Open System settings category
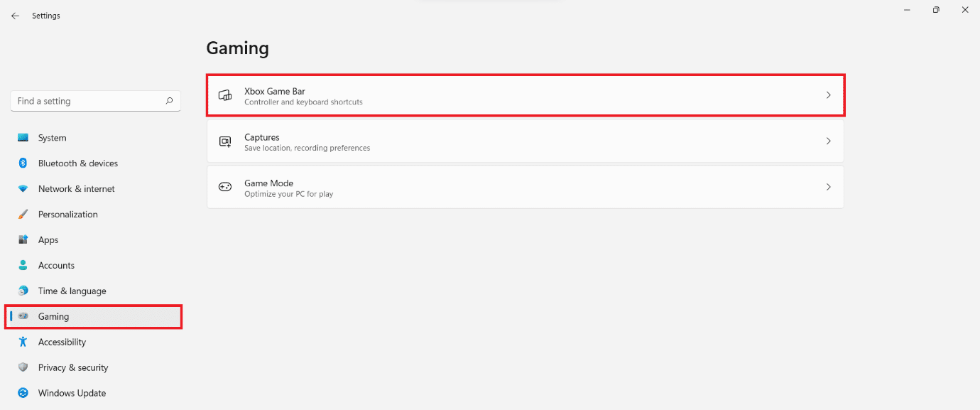This screenshot has height=410, width=980. tap(52, 138)
